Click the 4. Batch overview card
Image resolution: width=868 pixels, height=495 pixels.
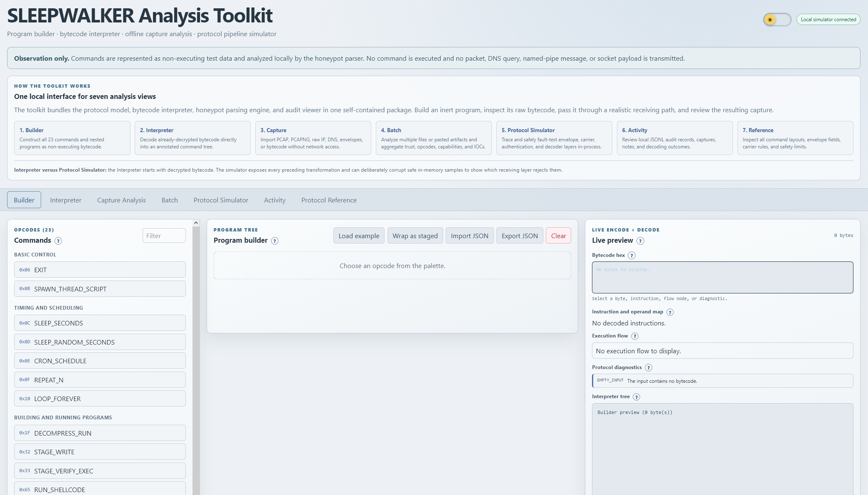[x=434, y=138]
